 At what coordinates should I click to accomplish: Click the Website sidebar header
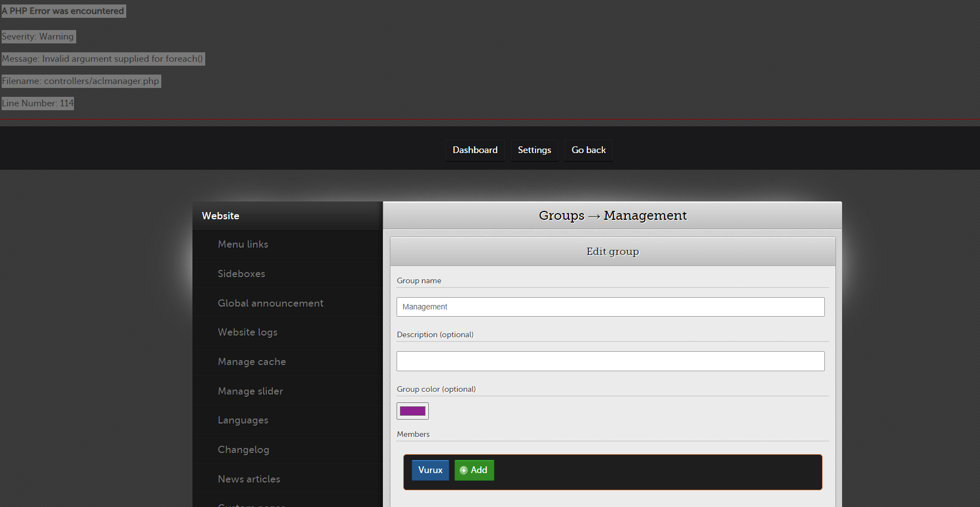click(x=221, y=215)
